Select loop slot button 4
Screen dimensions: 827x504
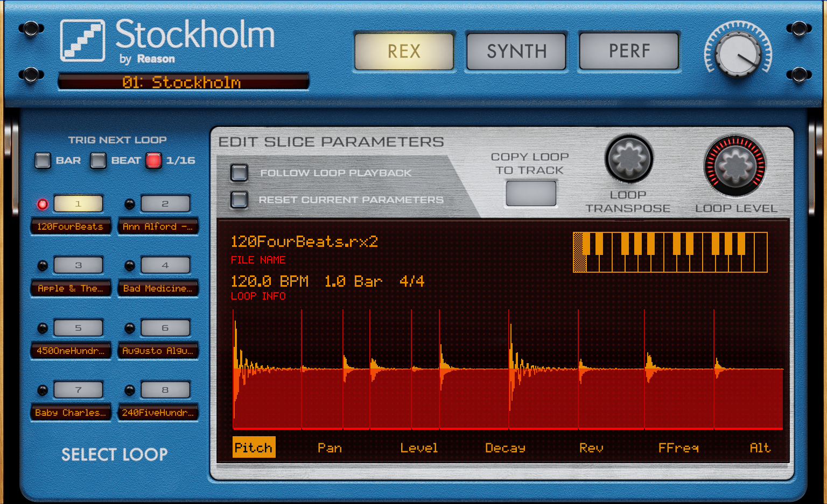(165, 265)
